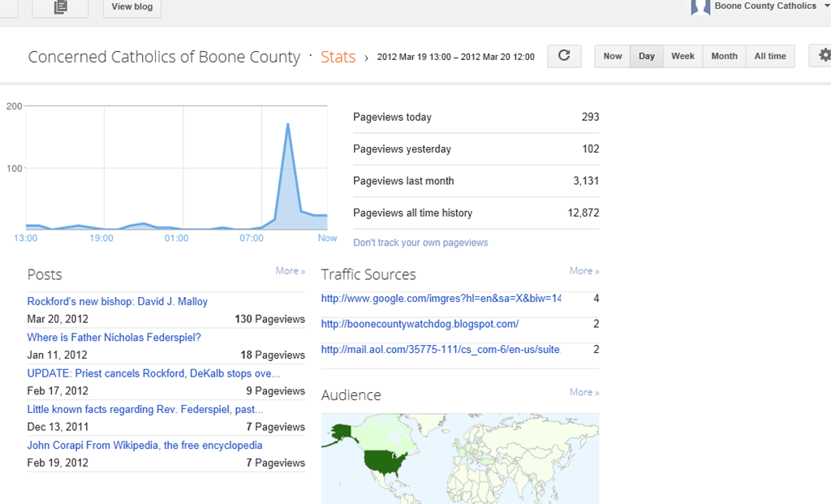Click the United States on audience map
The width and height of the screenshot is (831, 504).
385,462
